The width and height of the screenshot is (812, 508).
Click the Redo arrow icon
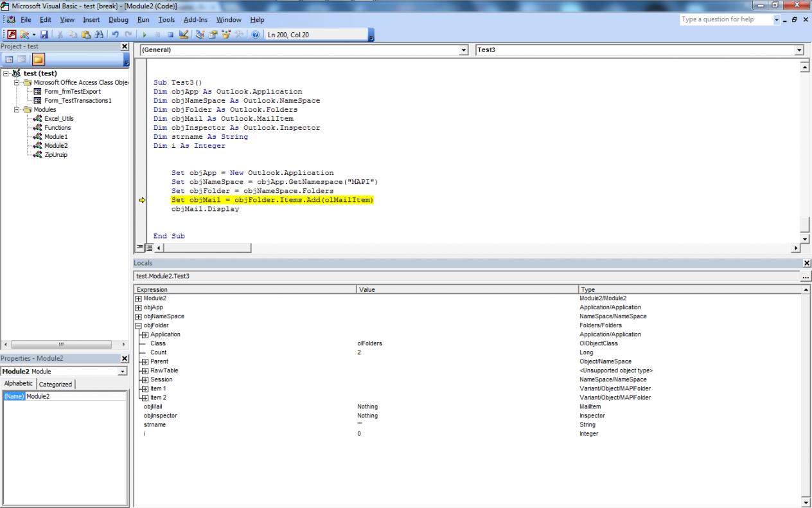point(128,35)
